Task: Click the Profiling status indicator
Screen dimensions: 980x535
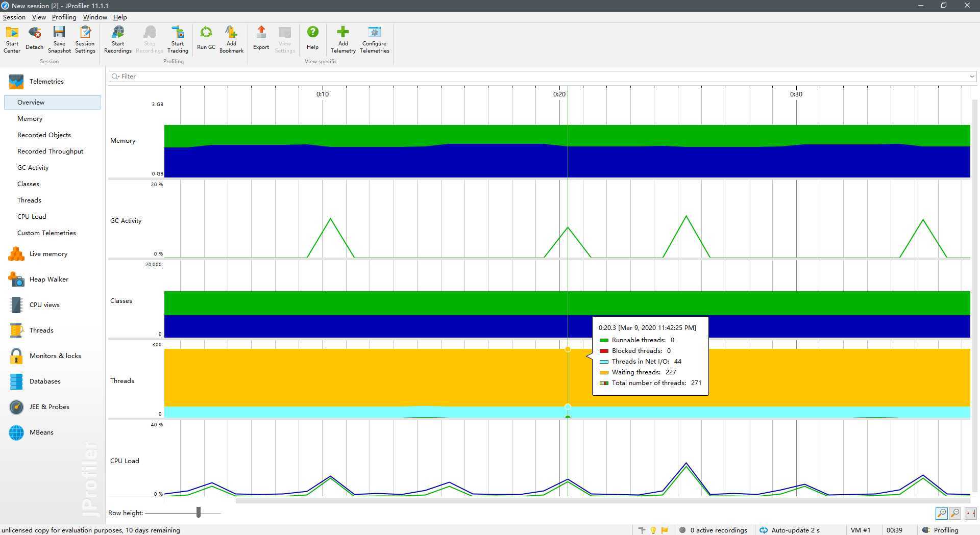Action: (940, 530)
